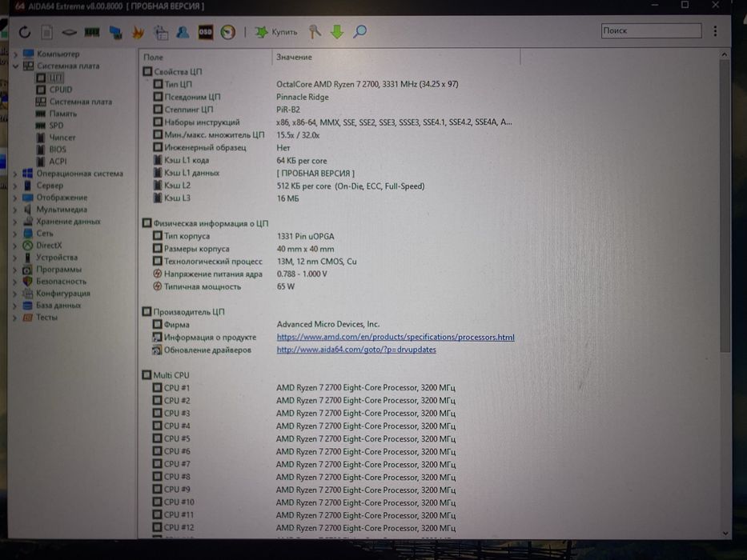Launch the flame stability test icon

(x=139, y=32)
